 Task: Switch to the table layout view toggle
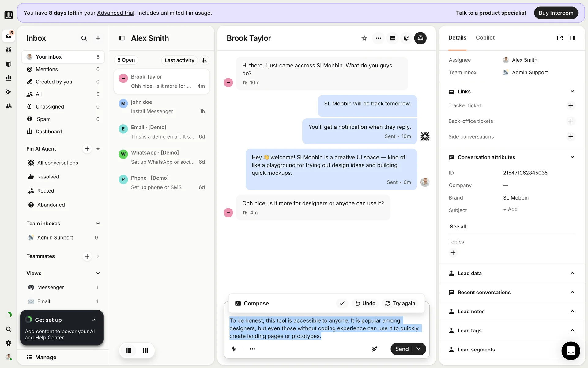click(x=145, y=350)
